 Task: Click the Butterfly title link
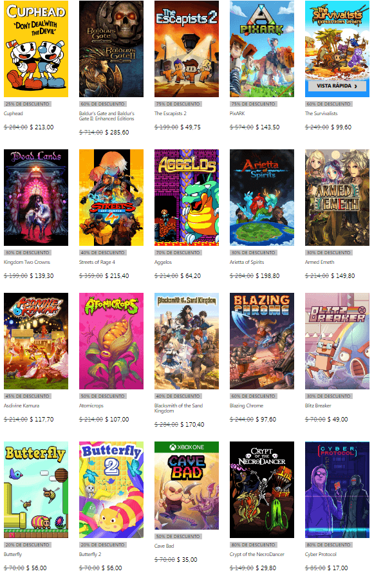pyautogui.click(x=13, y=554)
